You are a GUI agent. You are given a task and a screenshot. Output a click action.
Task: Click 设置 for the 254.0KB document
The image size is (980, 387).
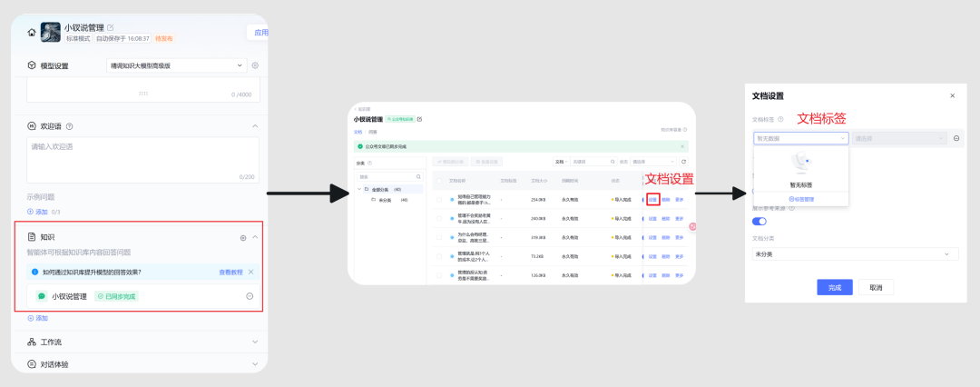pyautogui.click(x=653, y=200)
